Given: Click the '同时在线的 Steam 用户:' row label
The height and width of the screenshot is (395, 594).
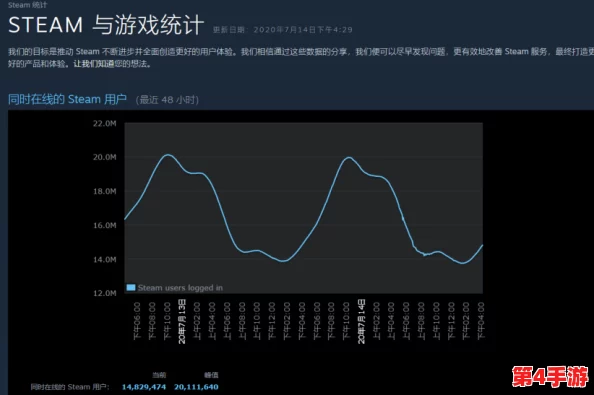Looking at the screenshot, I should [70, 387].
